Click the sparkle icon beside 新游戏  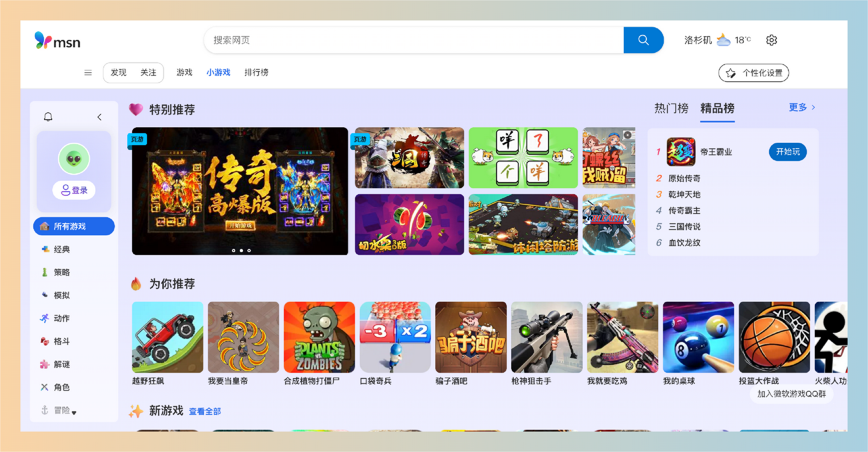(136, 411)
